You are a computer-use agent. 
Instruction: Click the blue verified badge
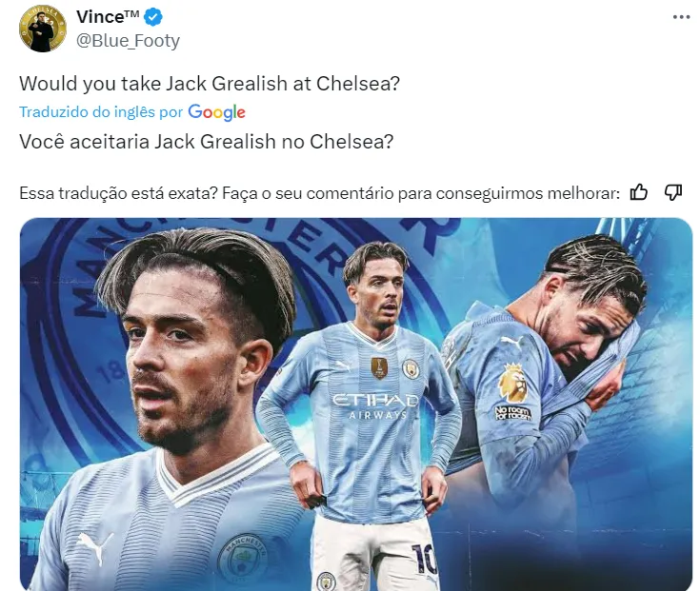point(153,17)
